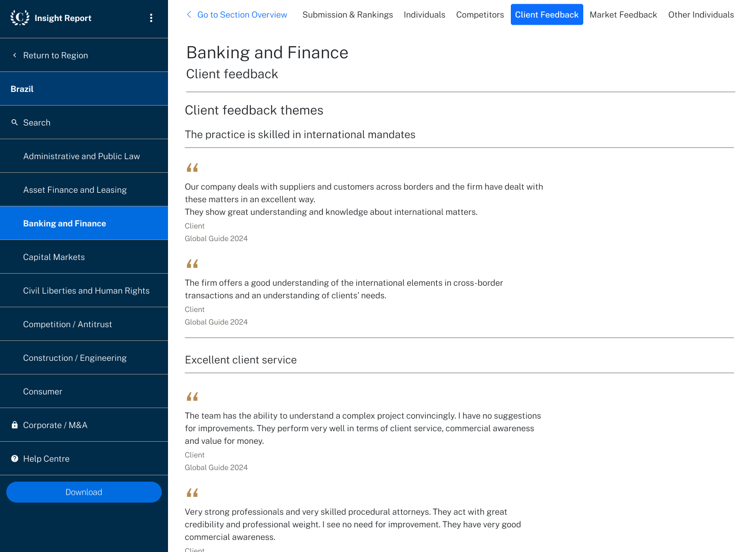756x552 pixels.
Task: Open the Capital Markets practice area
Action: tap(54, 257)
